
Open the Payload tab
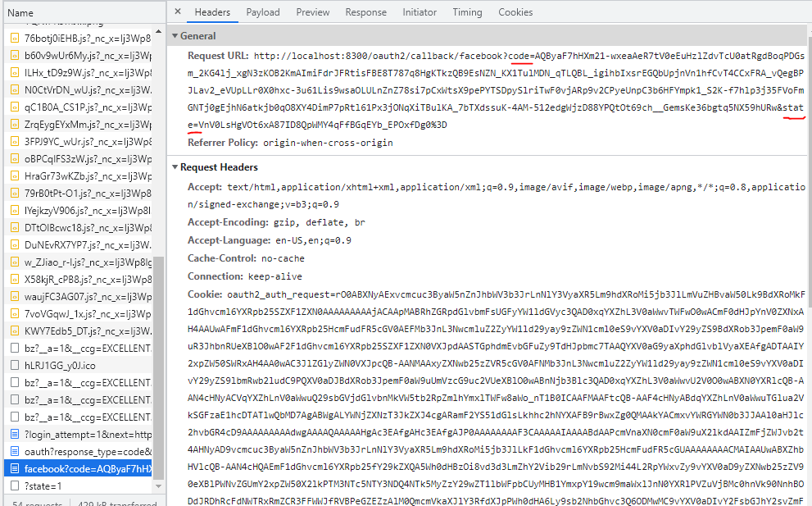pos(262,12)
